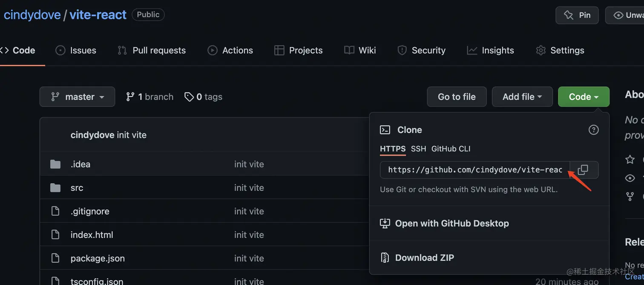View the Insights tab
Screen dimensions: 644x285
(490, 50)
